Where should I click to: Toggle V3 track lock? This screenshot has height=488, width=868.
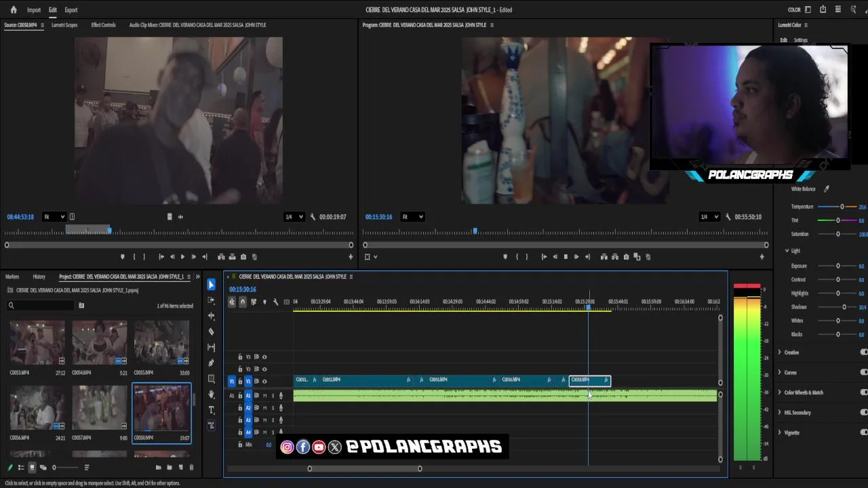(239, 357)
